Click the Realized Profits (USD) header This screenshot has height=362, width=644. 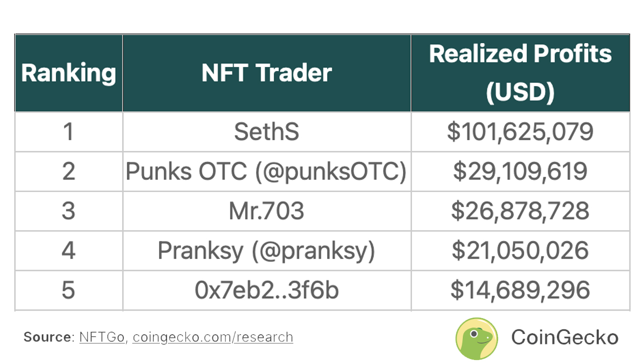520,73
